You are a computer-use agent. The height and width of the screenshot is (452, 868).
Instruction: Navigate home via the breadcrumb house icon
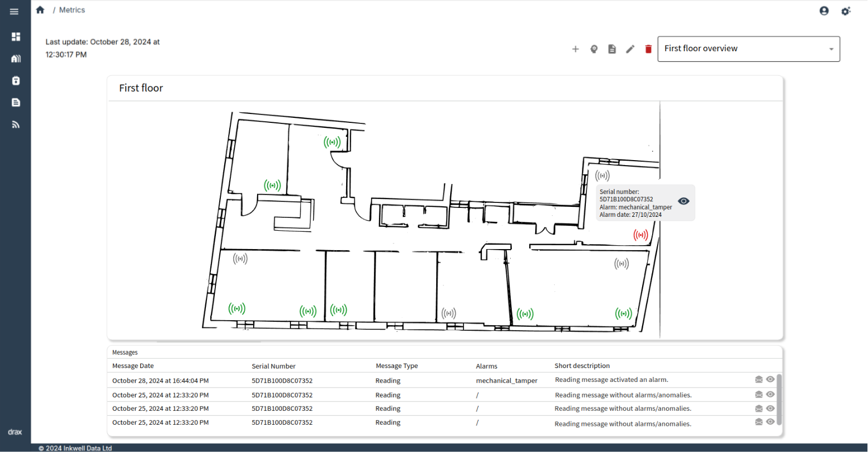[40, 9]
